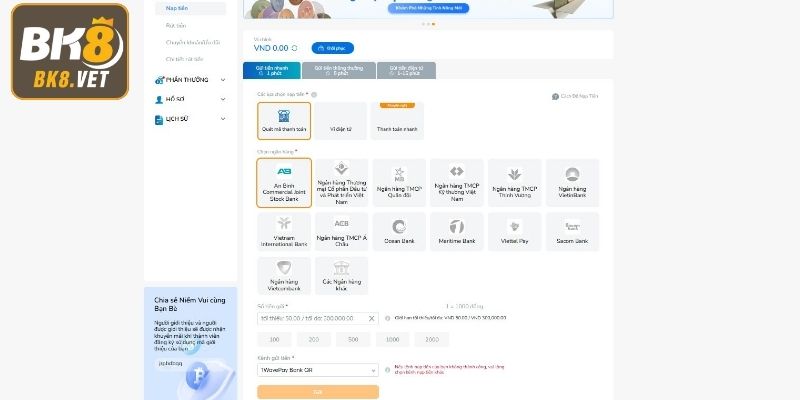The image size is (800, 400).
Task: Click the blue Khôi phục button
Action: 333,48
